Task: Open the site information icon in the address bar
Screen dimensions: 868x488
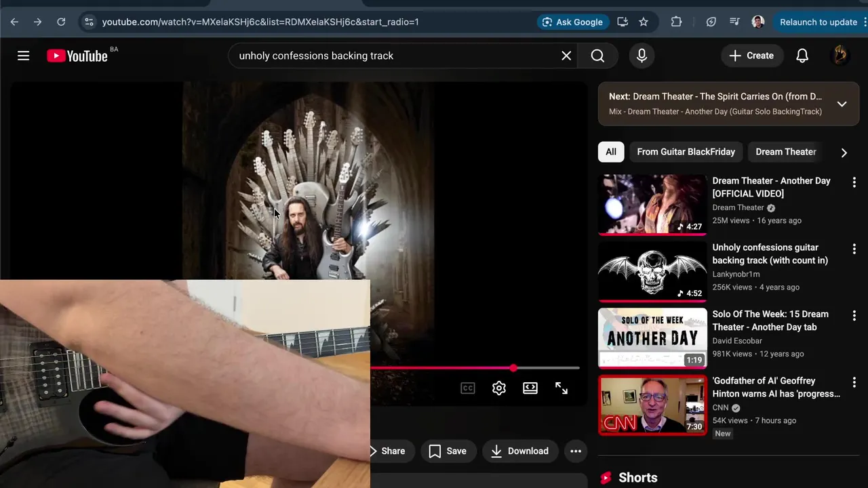Action: pos(89,22)
